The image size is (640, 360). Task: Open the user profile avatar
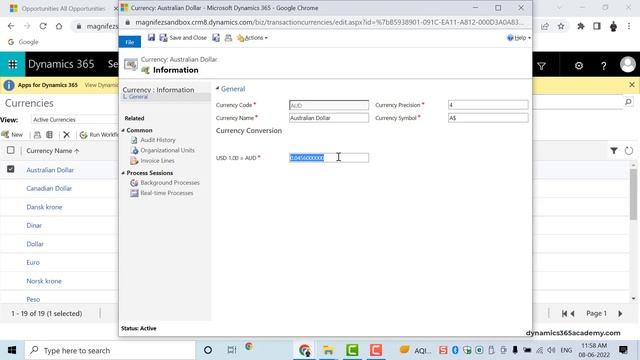pos(627,64)
